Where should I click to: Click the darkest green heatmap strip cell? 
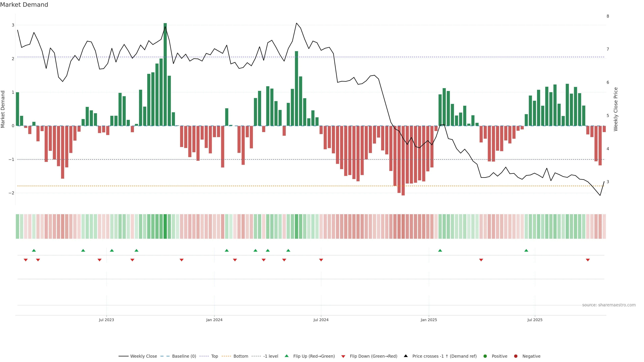pyautogui.click(x=165, y=226)
